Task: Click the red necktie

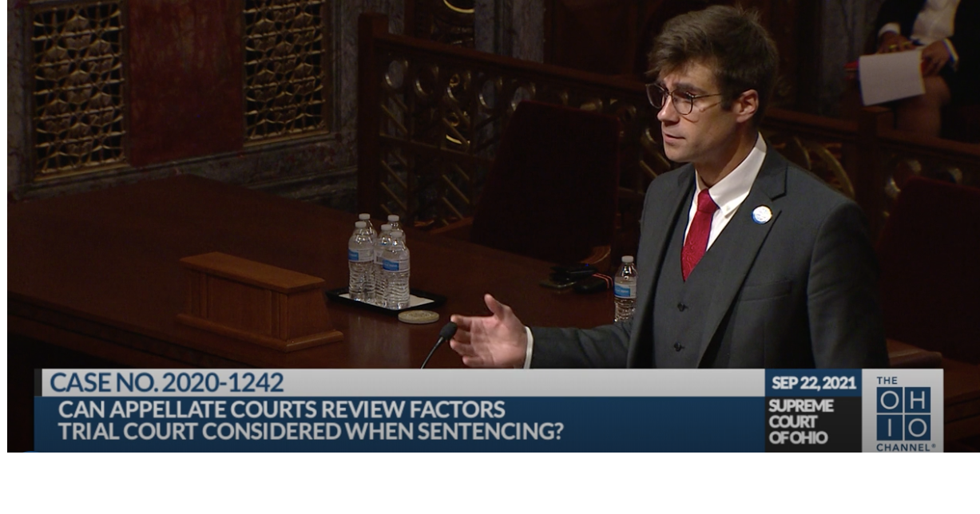Action: click(698, 233)
